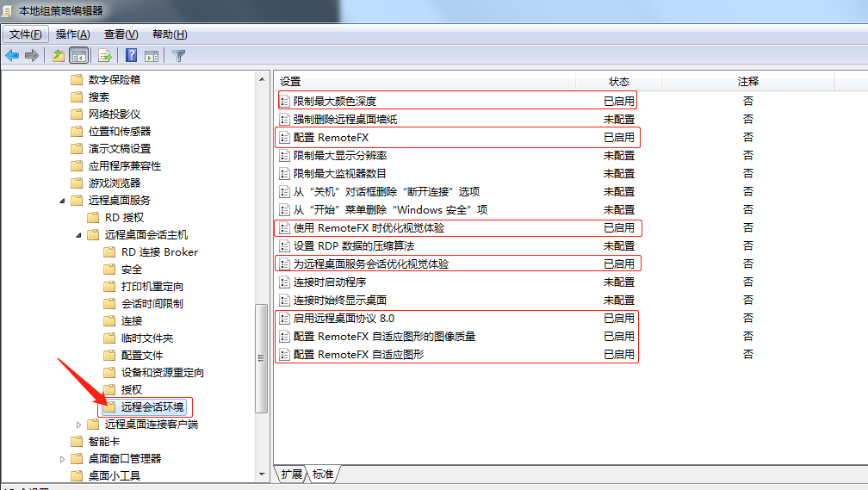Select the RD 连接 Broker tree folder
The height and width of the screenshot is (490, 868).
coord(159,252)
